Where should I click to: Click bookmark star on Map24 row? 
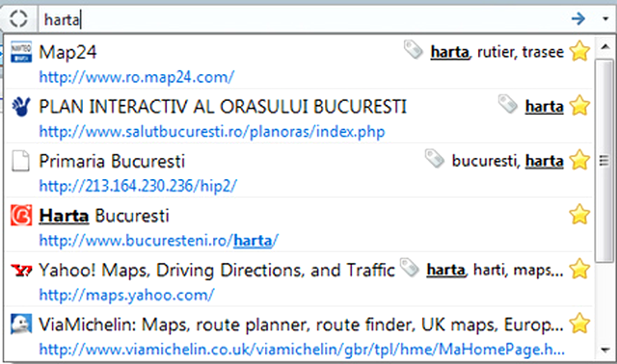pyautogui.click(x=580, y=52)
